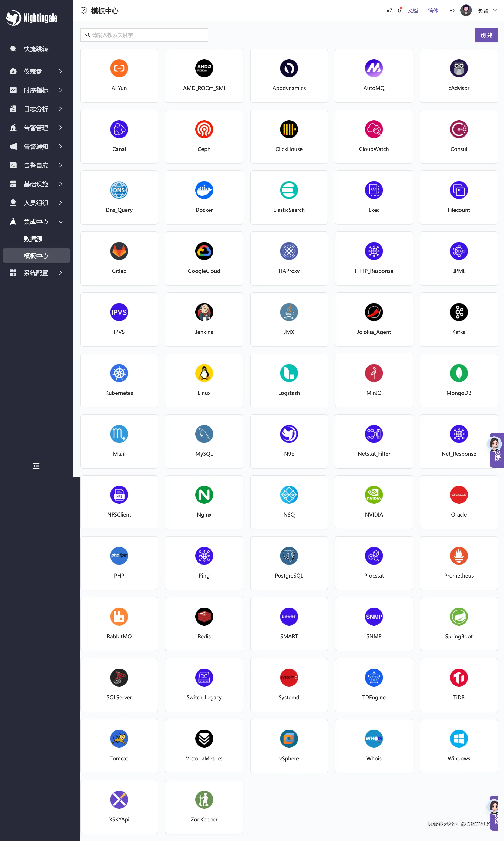Open the Kafka template icon

click(459, 312)
